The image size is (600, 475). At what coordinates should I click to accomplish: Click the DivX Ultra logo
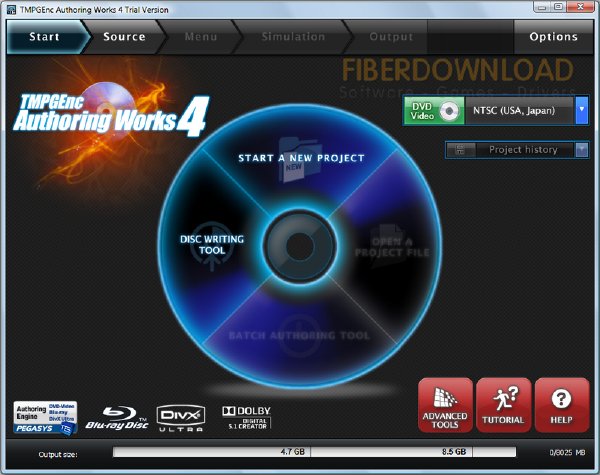(181, 418)
